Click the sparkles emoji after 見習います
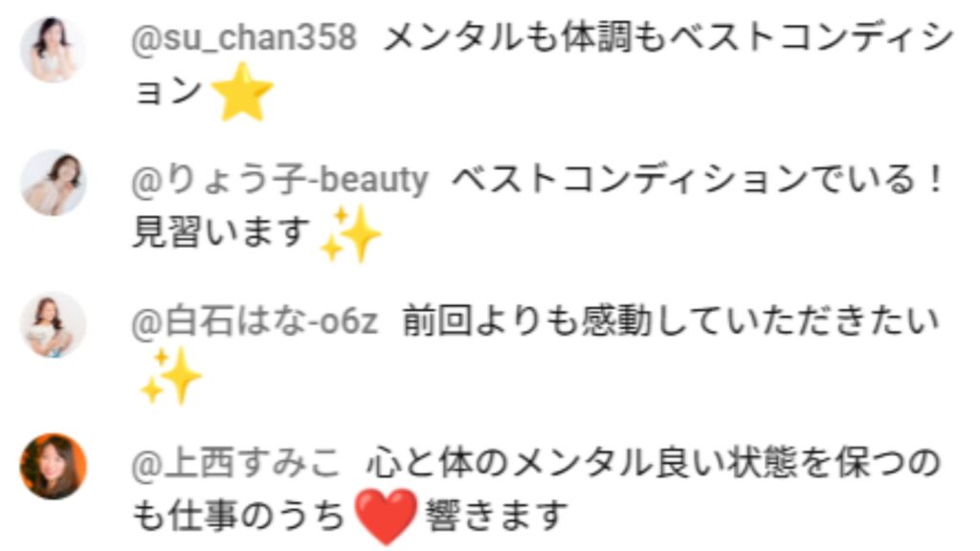This screenshot has width=980, height=551. click(350, 235)
